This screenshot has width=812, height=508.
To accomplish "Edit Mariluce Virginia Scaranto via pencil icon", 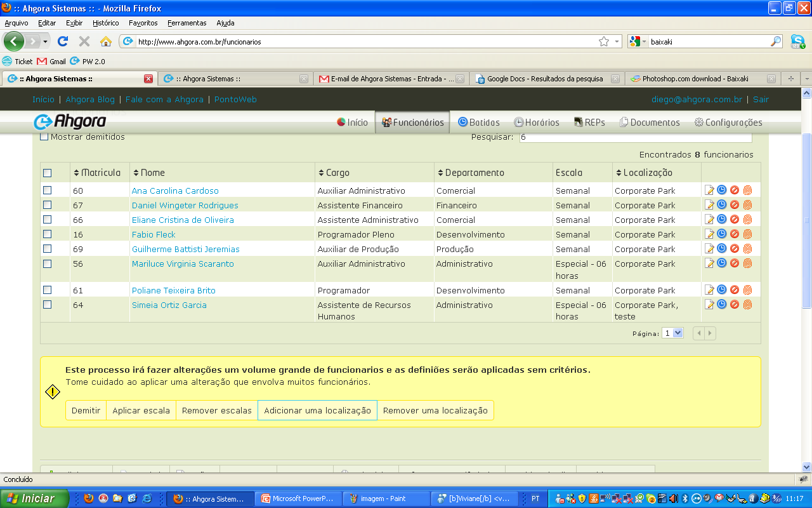I will pos(710,264).
